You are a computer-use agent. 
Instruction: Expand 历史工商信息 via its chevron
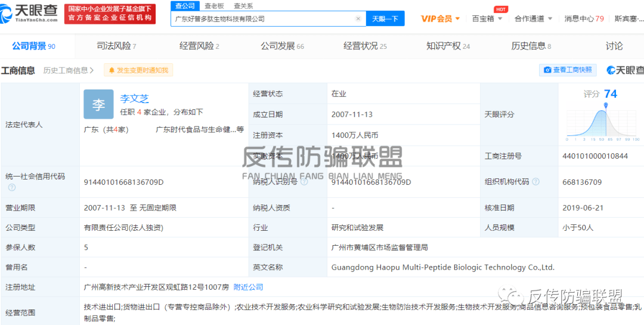click(91, 70)
